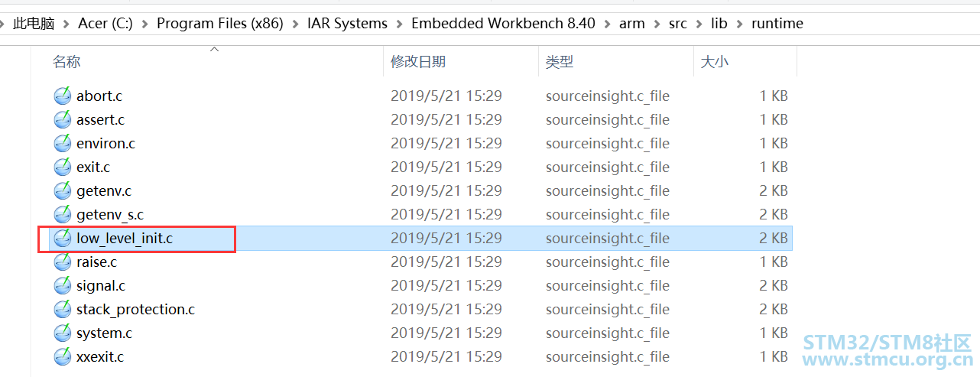Select the environ.c file icon
The width and height of the screenshot is (980, 377).
click(x=63, y=144)
